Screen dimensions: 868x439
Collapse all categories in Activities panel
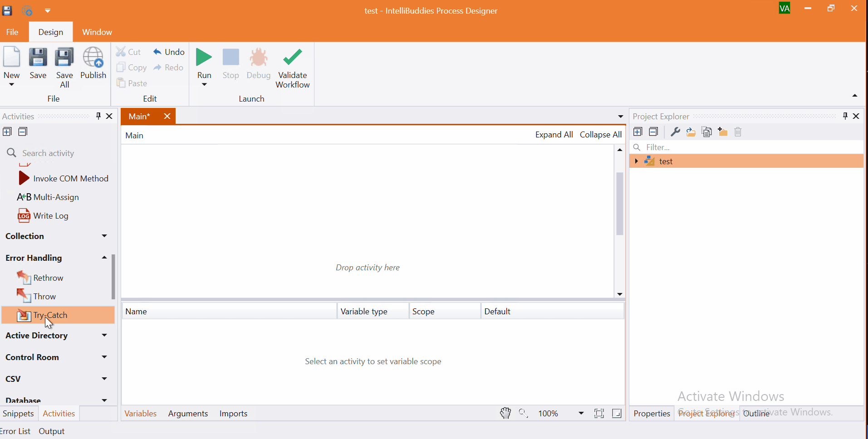coord(23,132)
